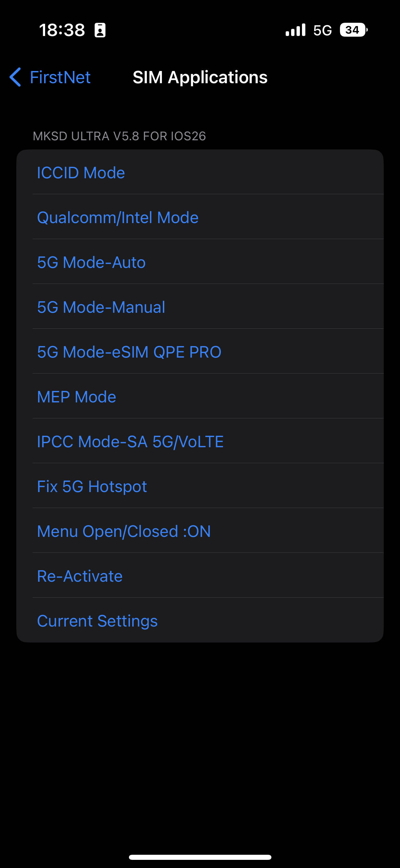Tap the SIM Applications page title
This screenshot has width=400, height=868.
pyautogui.click(x=200, y=77)
